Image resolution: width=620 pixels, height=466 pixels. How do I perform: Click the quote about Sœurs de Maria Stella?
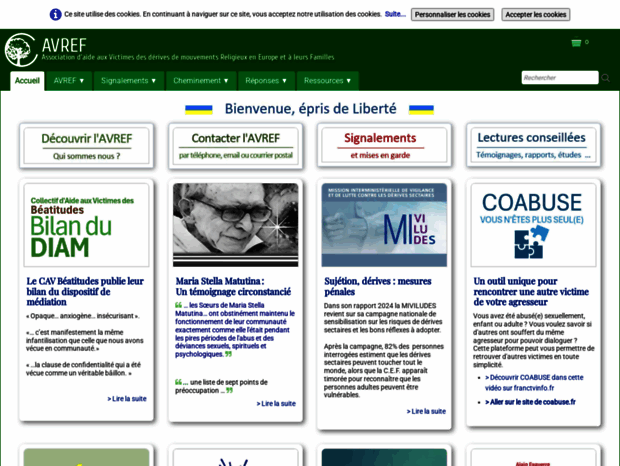click(235, 330)
